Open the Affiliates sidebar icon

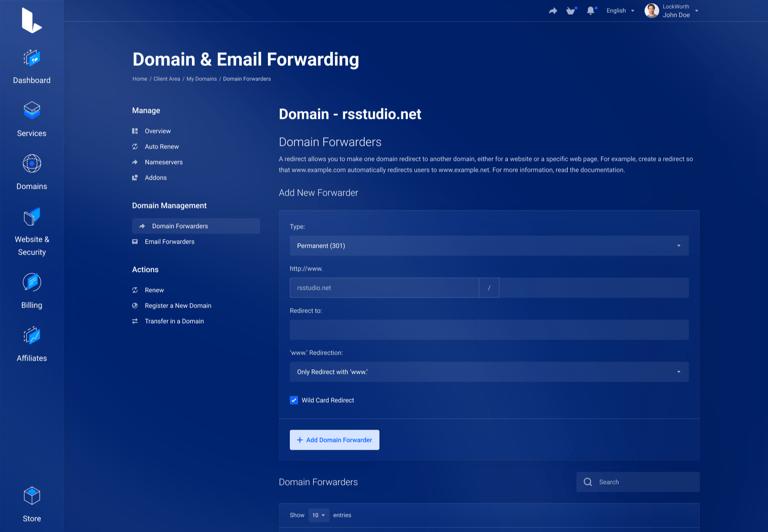(32, 335)
